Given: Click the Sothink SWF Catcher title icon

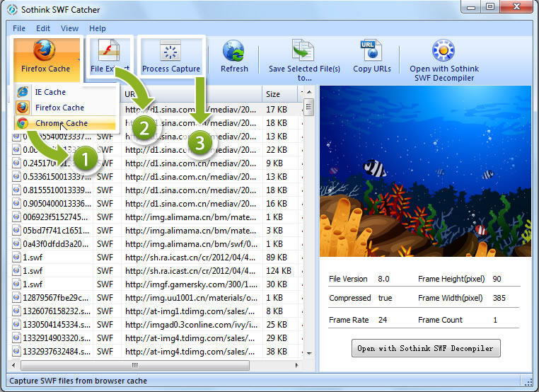Looking at the screenshot, I should [x=12, y=10].
